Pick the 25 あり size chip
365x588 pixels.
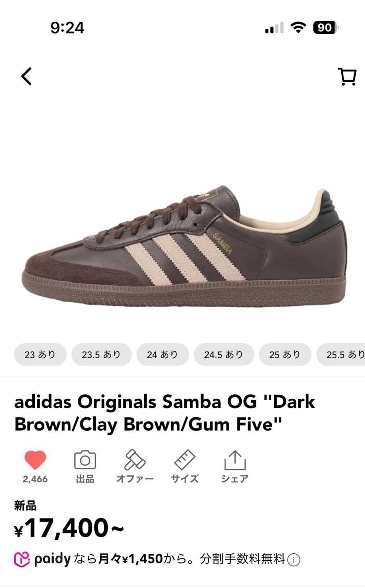pos(285,354)
